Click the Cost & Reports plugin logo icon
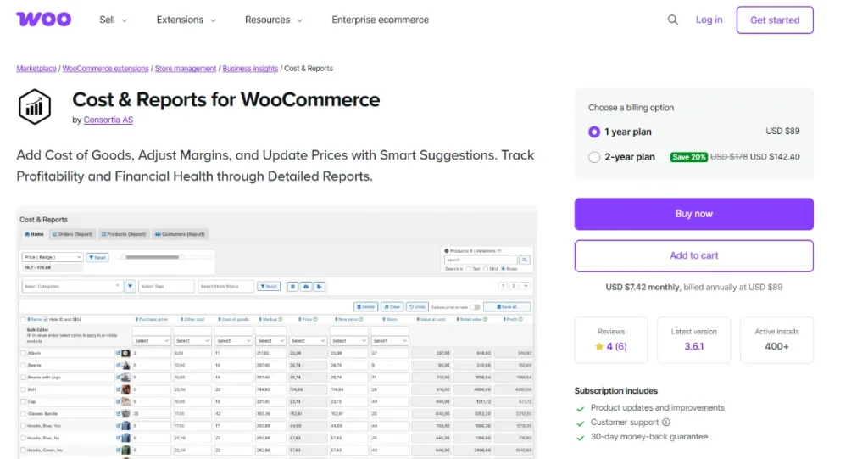The width and height of the screenshot is (868, 459). pyautogui.click(x=36, y=106)
